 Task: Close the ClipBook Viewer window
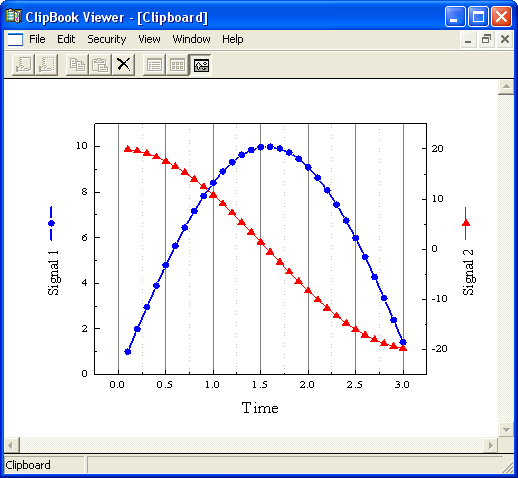click(501, 17)
